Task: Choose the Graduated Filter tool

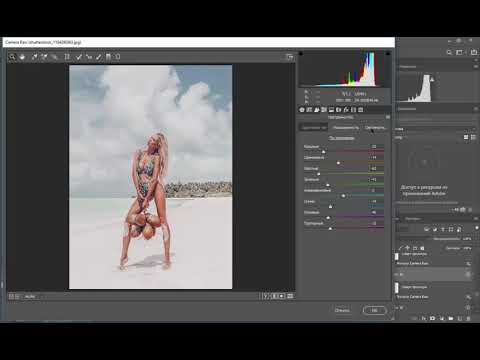Action: (108, 57)
